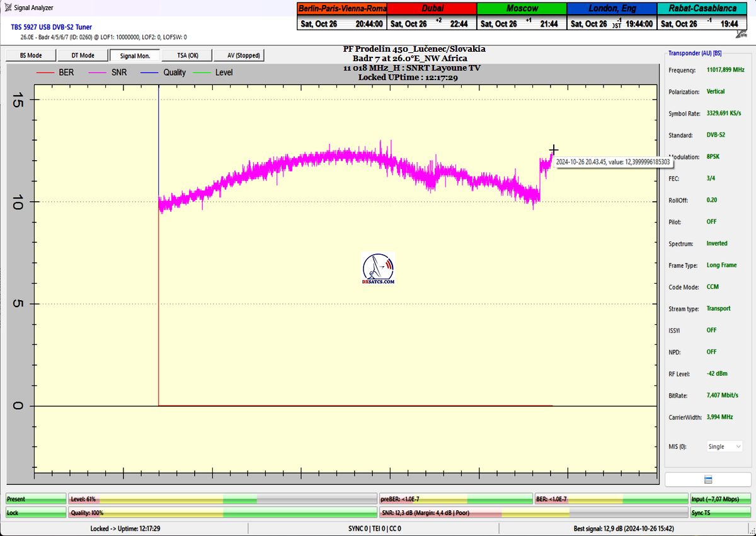Click the magenta SNR legend line
756x536 pixels.
[x=98, y=73]
